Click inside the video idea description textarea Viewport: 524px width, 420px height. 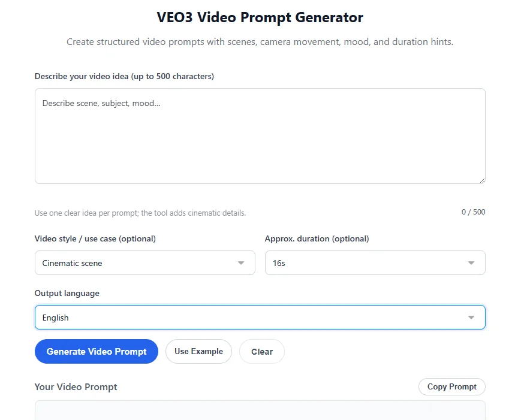[x=260, y=135]
